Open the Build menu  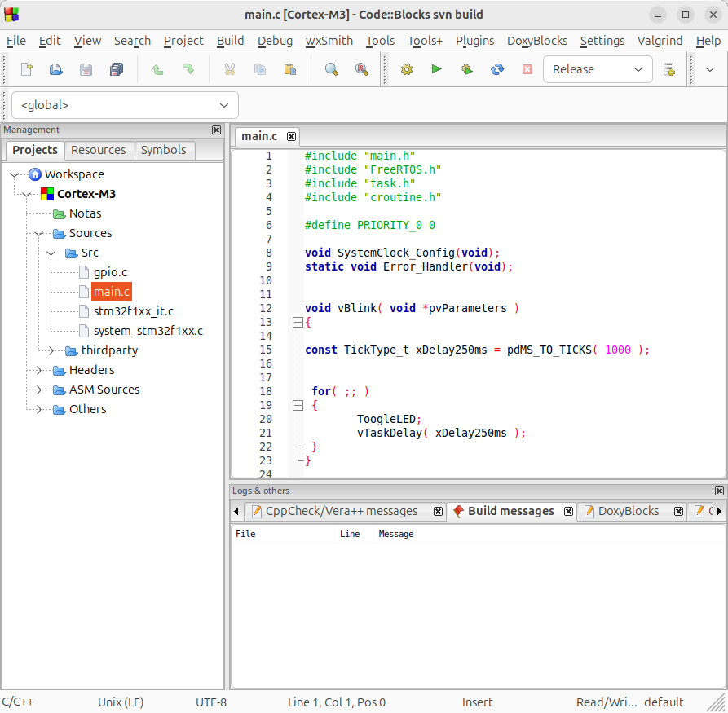(230, 41)
